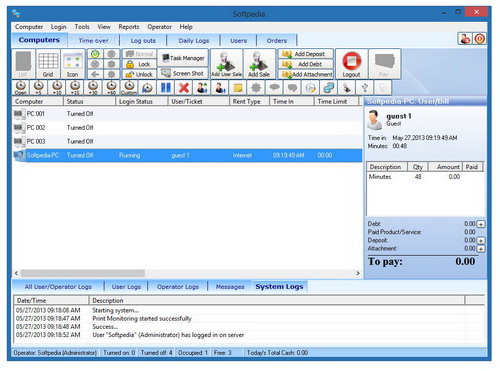Image resolution: width=500 pixels, height=371 pixels.
Task: Click the Add Attachment button
Action: [x=306, y=74]
